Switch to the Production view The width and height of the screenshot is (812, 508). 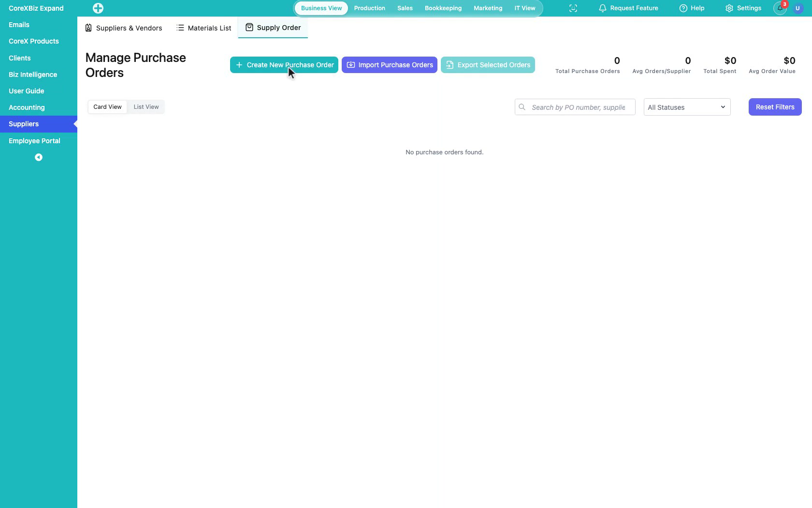(369, 8)
